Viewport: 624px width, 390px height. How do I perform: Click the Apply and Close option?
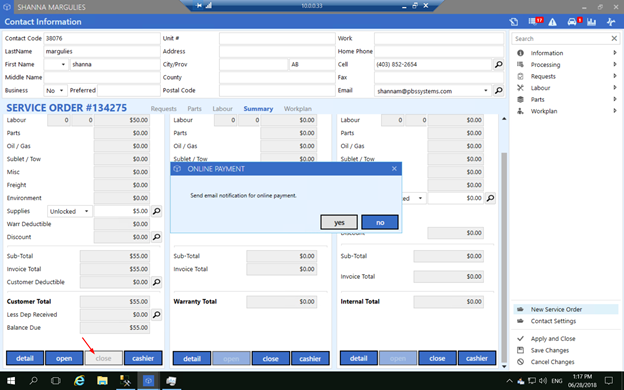point(553,339)
